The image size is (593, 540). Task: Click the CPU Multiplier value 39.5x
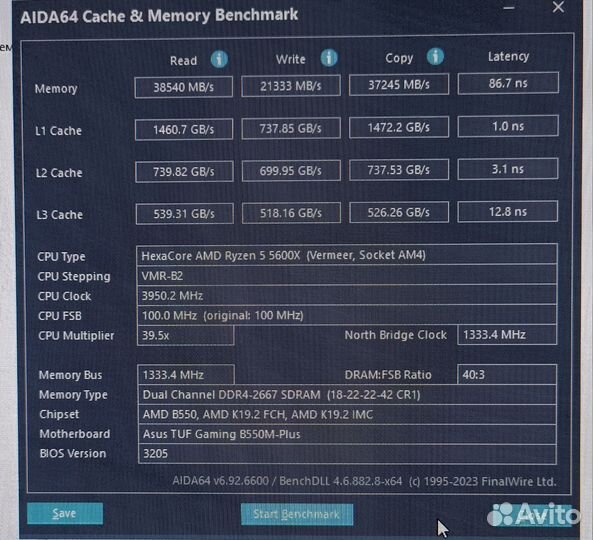186,335
